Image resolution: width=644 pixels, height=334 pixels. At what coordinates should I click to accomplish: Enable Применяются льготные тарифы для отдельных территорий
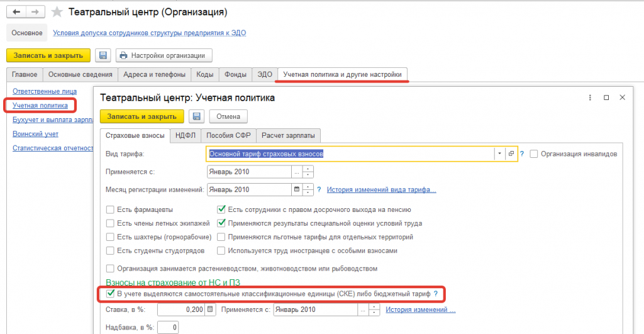pyautogui.click(x=221, y=237)
